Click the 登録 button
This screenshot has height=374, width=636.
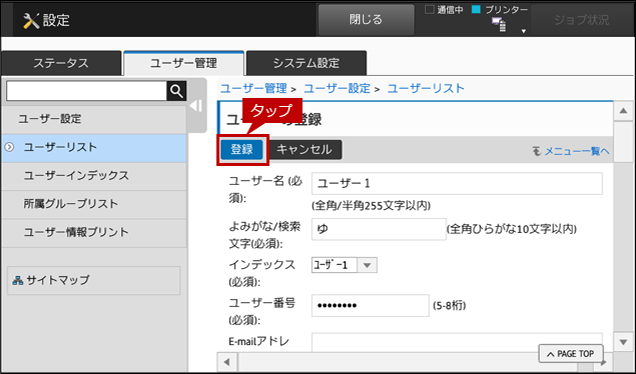242,149
